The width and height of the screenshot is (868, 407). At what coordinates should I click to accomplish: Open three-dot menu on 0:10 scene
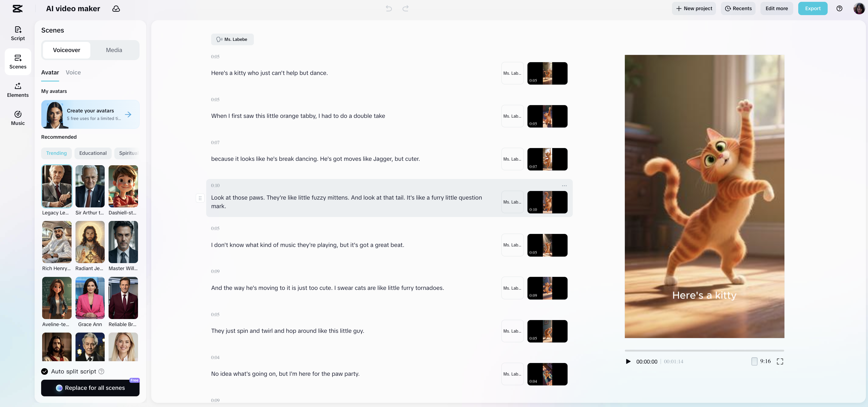click(x=564, y=186)
